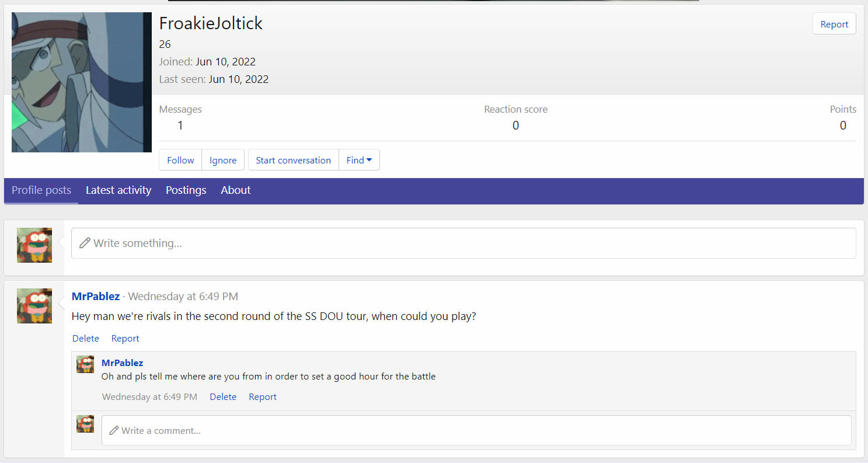The image size is (868, 463).
Task: Report the comment about setting a good hour
Action: (263, 397)
